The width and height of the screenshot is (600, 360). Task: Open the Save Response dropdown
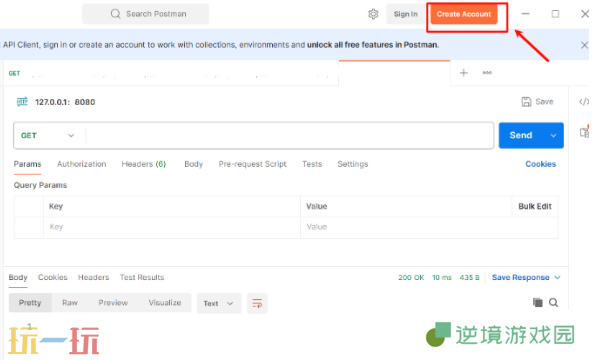pos(526,278)
